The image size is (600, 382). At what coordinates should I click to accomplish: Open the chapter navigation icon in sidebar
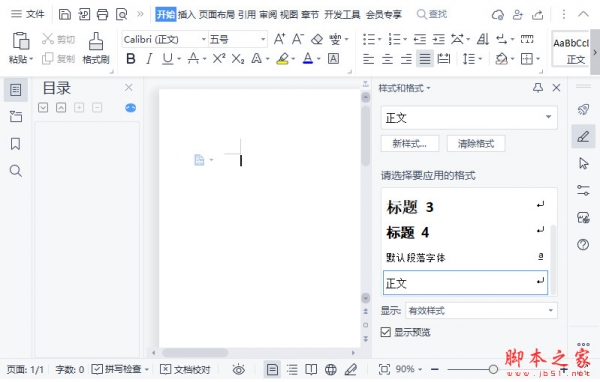pyautogui.click(x=16, y=116)
